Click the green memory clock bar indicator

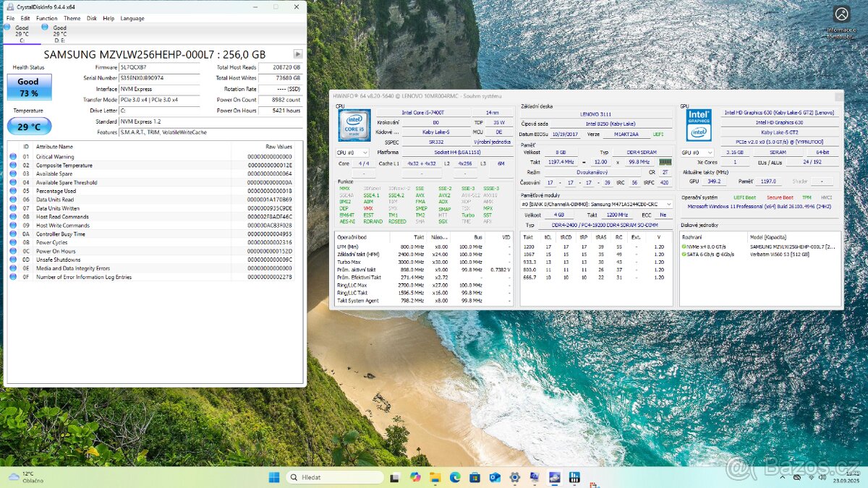pos(665,162)
